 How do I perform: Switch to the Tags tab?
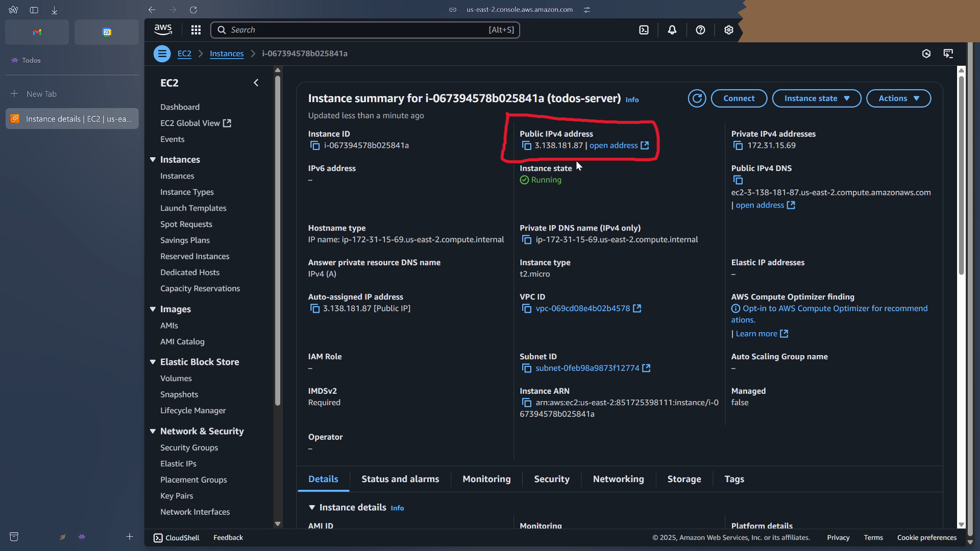point(734,479)
